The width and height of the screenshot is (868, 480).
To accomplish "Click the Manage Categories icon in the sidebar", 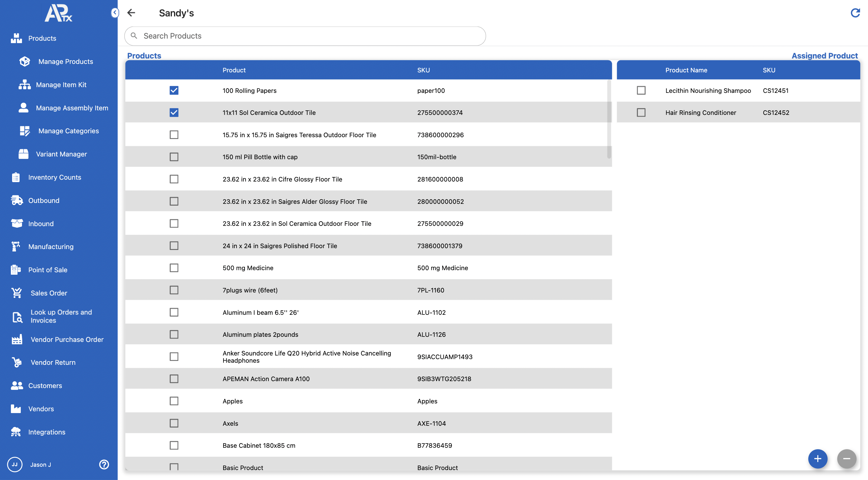I will (x=25, y=131).
